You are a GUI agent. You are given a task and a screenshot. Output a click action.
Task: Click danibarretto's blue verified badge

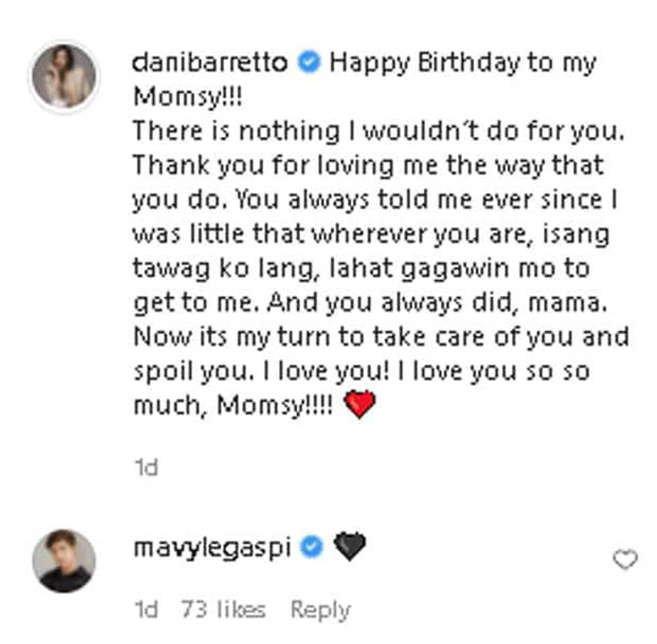point(309,62)
